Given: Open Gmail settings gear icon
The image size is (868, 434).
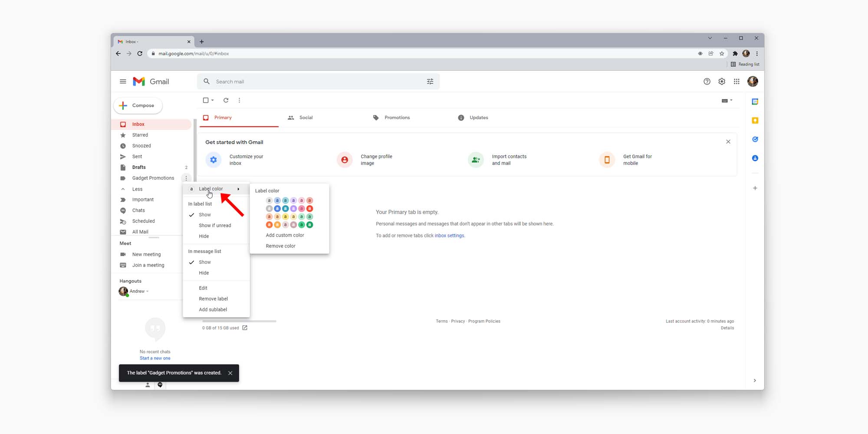Looking at the screenshot, I should (x=722, y=82).
